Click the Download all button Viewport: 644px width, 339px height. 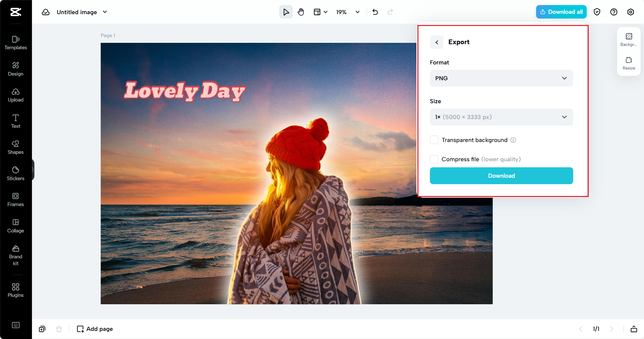561,12
